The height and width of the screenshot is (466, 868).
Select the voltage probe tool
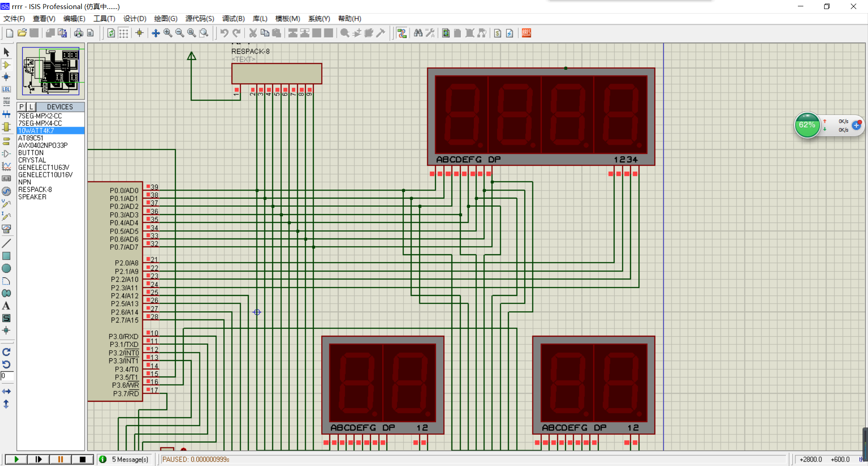(x=6, y=204)
